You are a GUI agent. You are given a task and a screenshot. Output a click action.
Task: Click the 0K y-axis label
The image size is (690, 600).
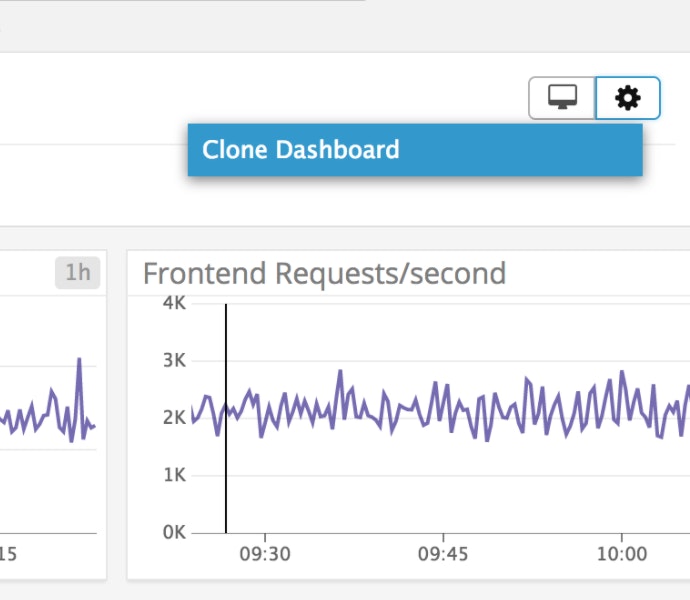click(173, 532)
